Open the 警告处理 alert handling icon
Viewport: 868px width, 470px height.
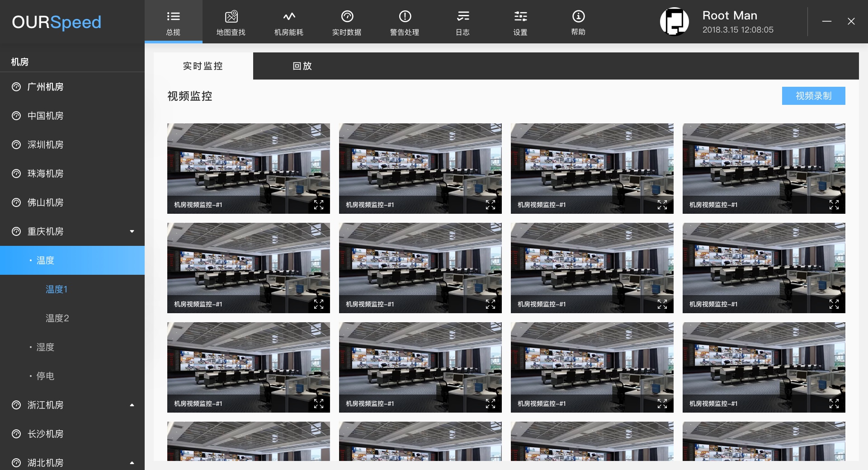click(x=405, y=17)
